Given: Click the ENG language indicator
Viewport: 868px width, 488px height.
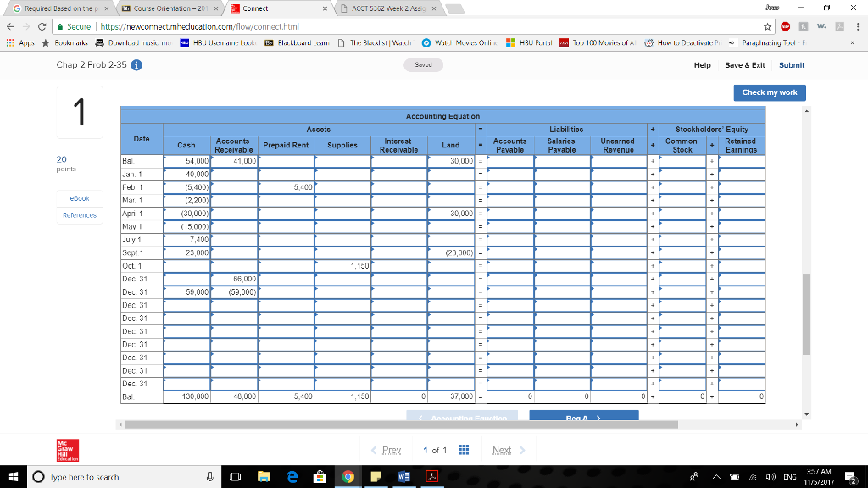Looking at the screenshot, I should (x=789, y=477).
